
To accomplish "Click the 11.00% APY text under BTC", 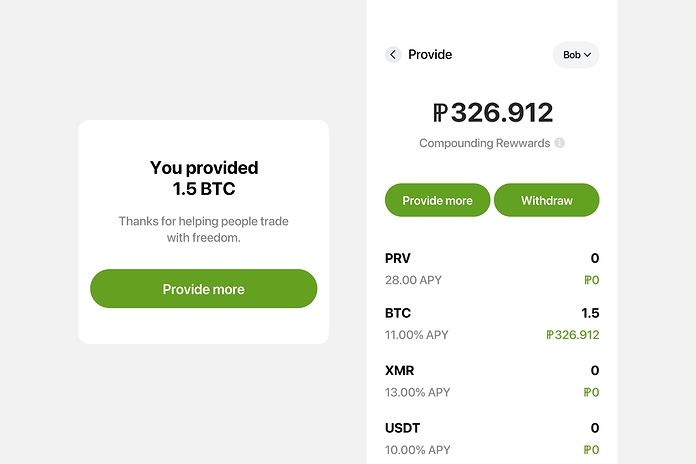I will click(416, 335).
